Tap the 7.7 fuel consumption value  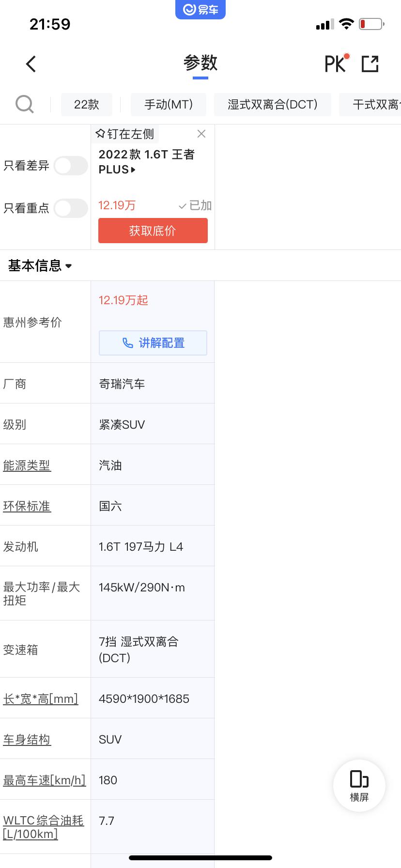[107, 821]
